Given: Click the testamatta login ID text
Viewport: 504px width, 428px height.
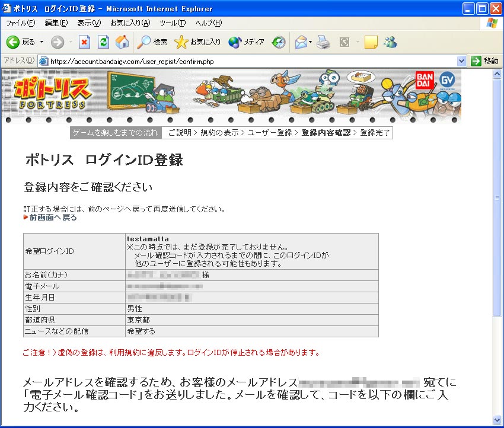Looking at the screenshot, I should pyautogui.click(x=148, y=239).
